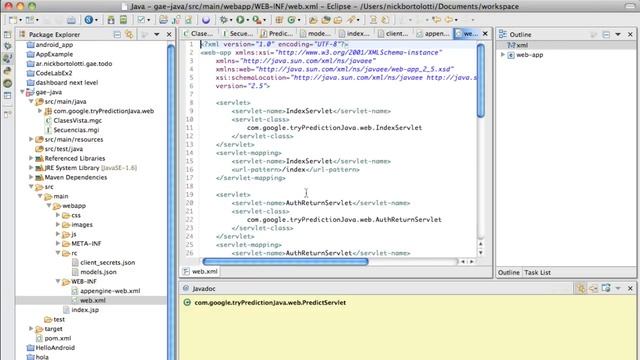Select the Outline bottom tab
Image resolution: width=640 pixels, height=360 pixels.
point(509,272)
